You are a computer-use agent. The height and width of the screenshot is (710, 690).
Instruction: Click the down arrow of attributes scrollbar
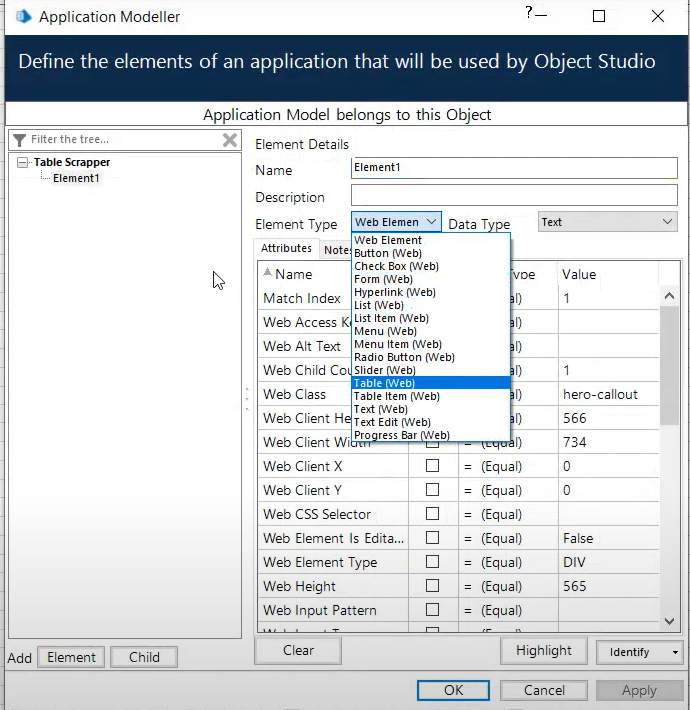(670, 621)
